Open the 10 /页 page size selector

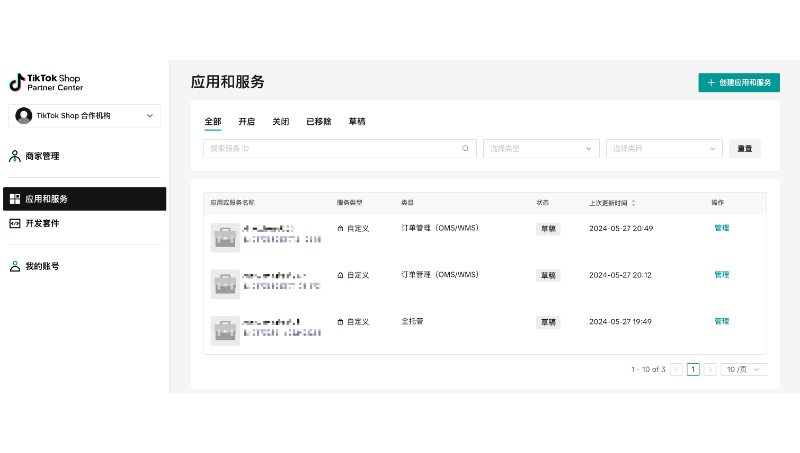[744, 369]
